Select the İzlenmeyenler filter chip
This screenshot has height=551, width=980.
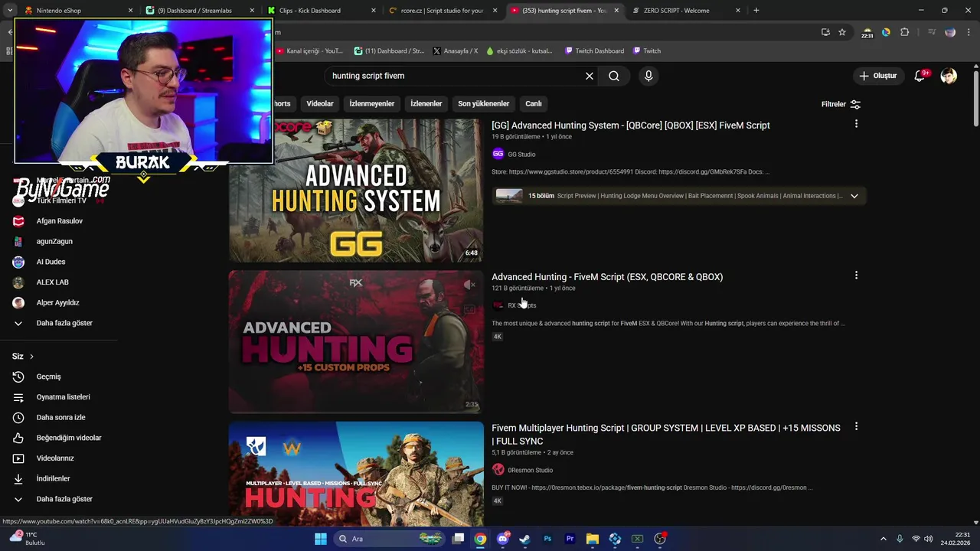point(372,103)
